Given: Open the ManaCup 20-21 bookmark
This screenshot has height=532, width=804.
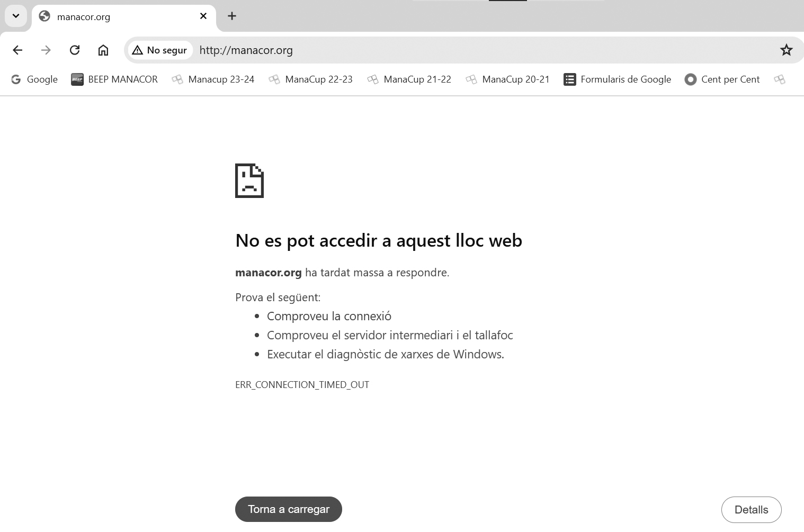Looking at the screenshot, I should click(x=508, y=79).
